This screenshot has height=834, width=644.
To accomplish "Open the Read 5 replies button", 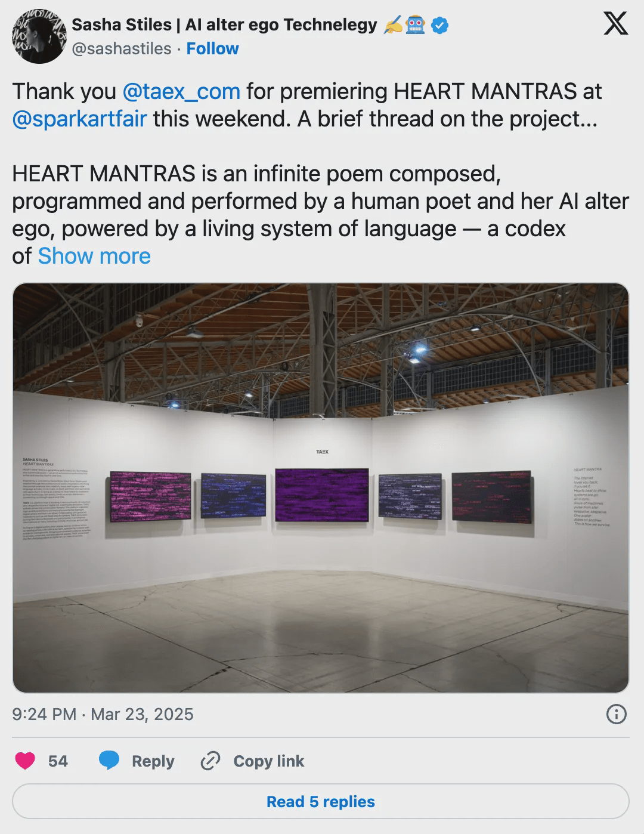I will [321, 801].
